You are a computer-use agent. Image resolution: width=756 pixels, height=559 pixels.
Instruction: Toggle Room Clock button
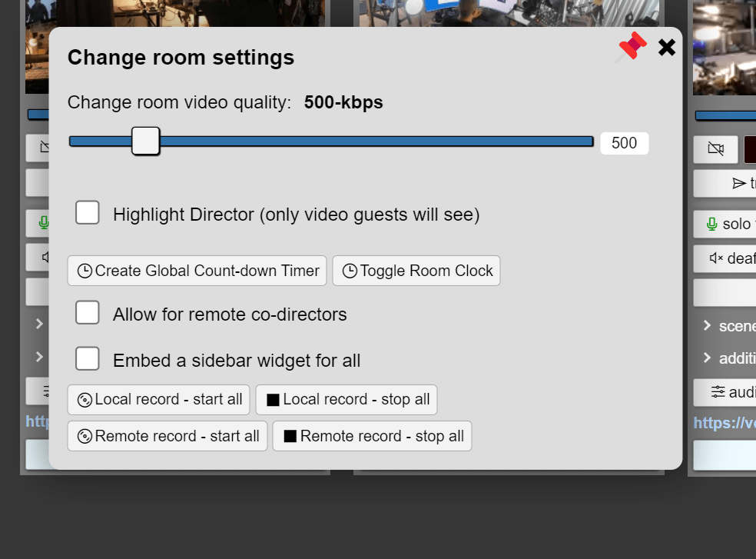point(416,271)
